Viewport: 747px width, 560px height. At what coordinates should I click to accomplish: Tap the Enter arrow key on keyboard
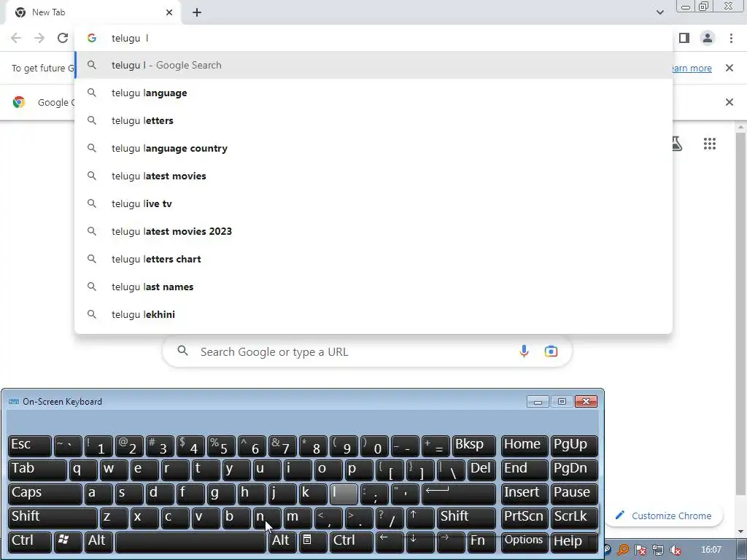[458, 494]
